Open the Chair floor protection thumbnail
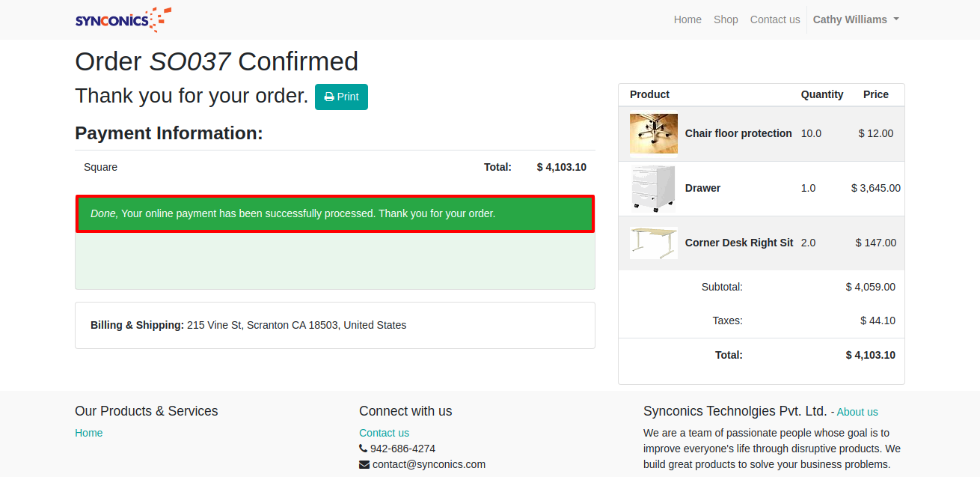The width and height of the screenshot is (980, 477). (x=653, y=133)
